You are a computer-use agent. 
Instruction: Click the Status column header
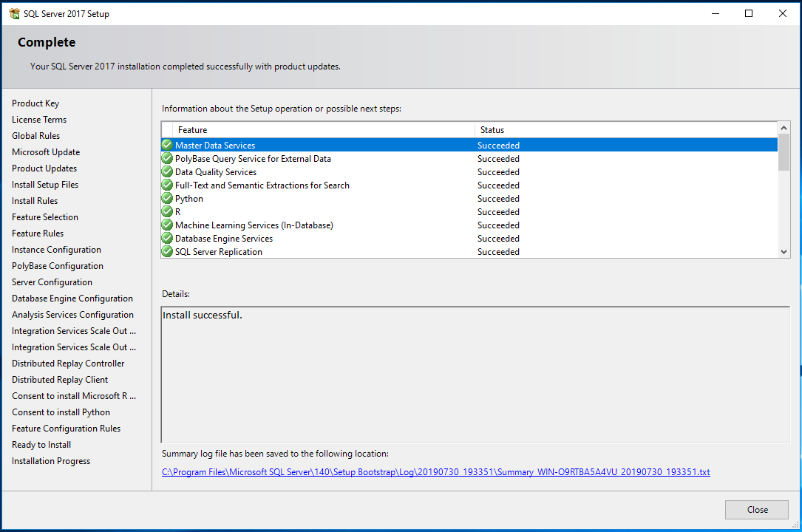pyautogui.click(x=625, y=130)
